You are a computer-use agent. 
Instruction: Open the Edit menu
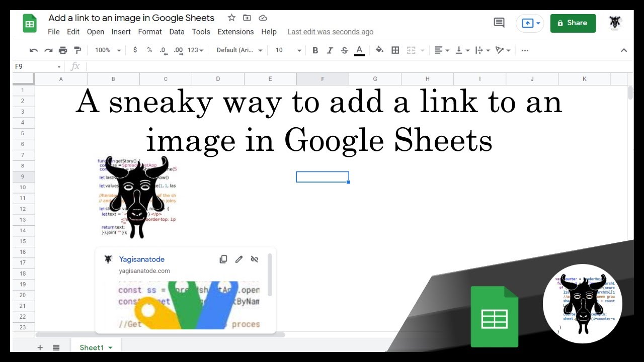tap(73, 32)
